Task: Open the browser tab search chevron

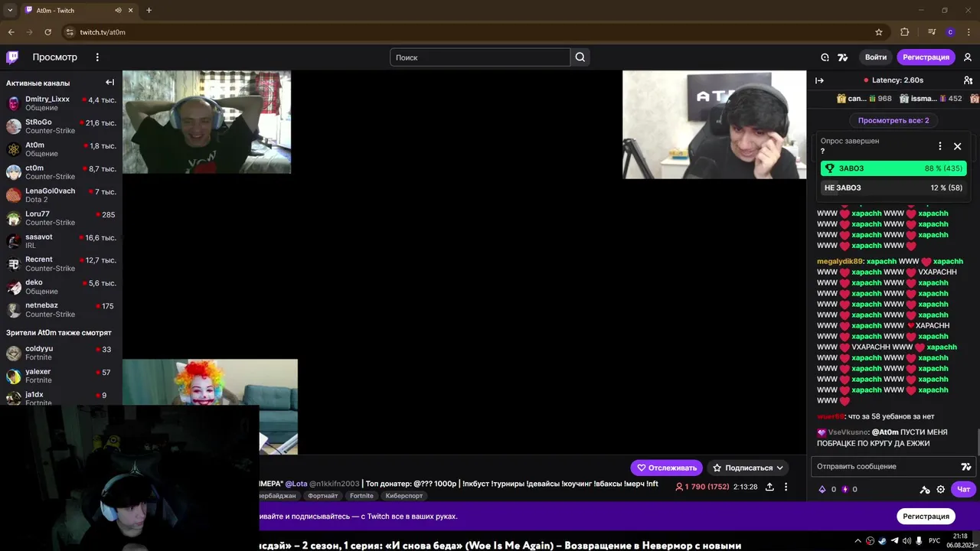Action: [x=10, y=11]
